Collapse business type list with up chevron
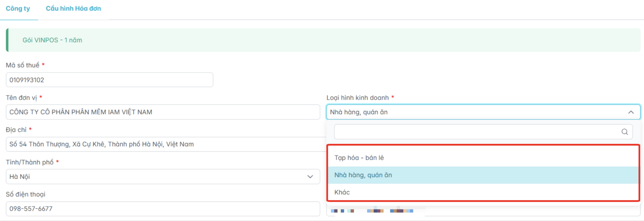The image size is (644, 221). pos(631,112)
